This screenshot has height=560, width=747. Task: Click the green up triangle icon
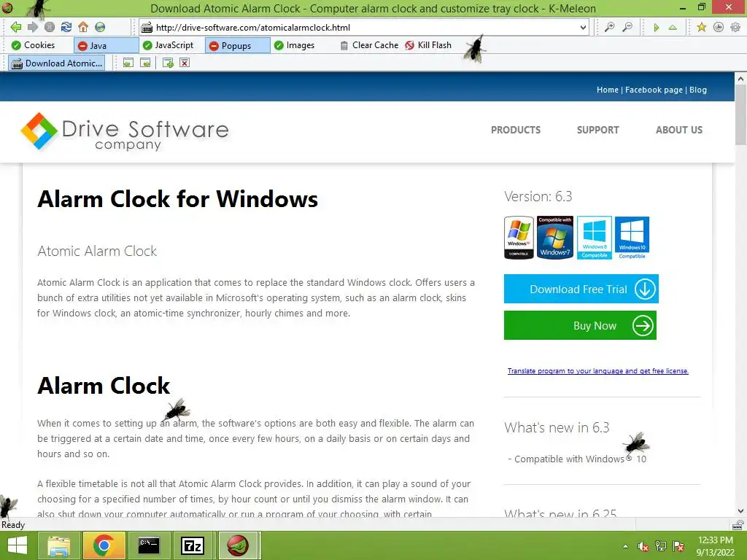click(x=673, y=28)
